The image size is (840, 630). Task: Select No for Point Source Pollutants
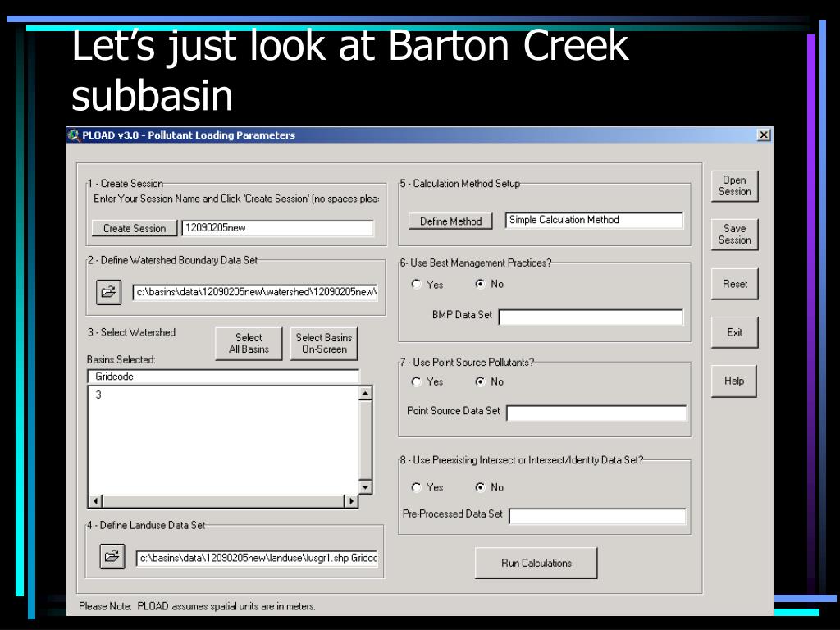coord(480,381)
